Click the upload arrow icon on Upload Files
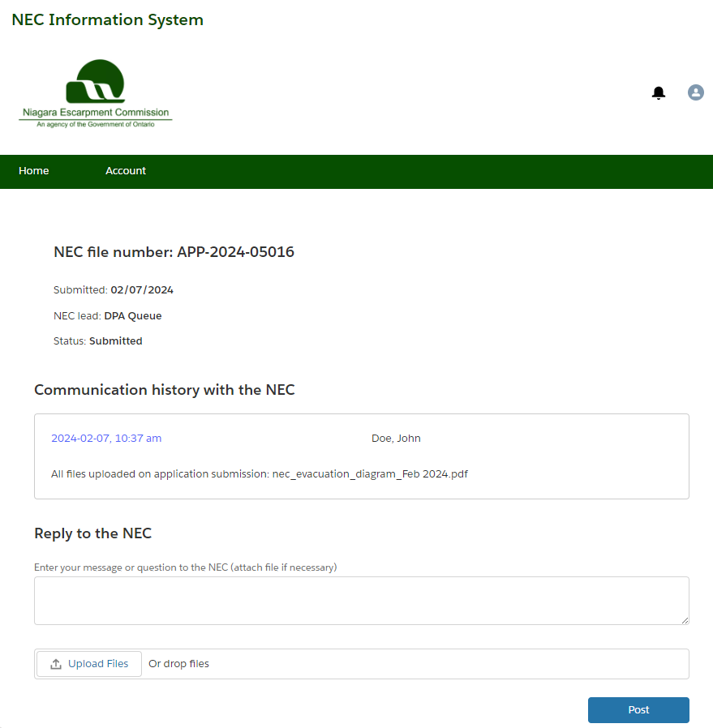 55,663
